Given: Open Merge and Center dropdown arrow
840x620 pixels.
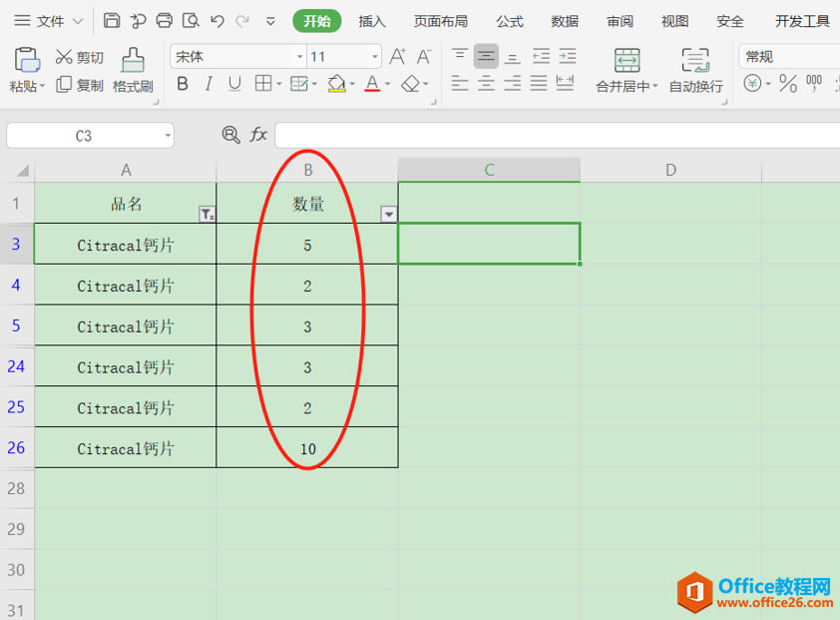Looking at the screenshot, I should click(654, 86).
